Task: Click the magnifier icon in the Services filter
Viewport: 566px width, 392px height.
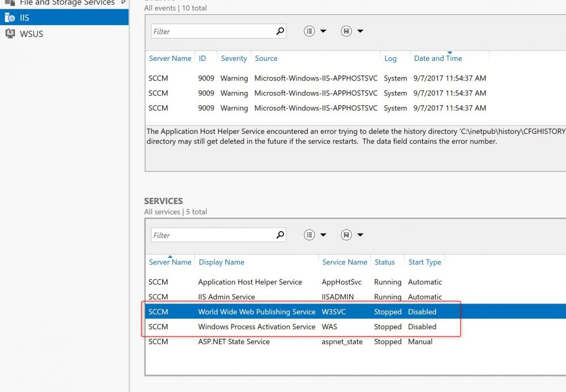Action: point(281,235)
